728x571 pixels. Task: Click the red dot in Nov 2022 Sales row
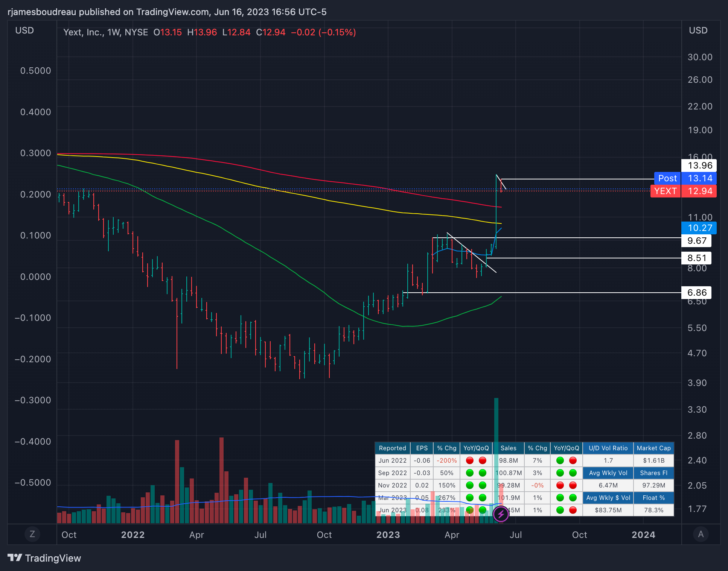[560, 485]
